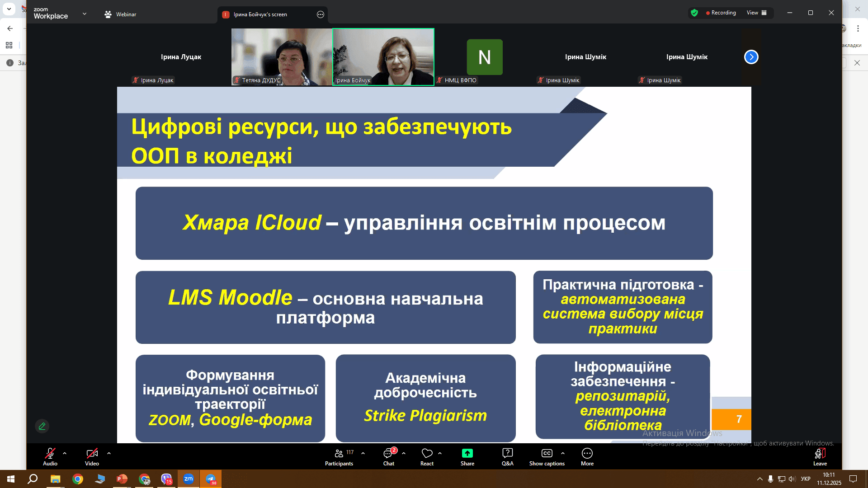Expand video options arrow next to Video

tap(109, 453)
